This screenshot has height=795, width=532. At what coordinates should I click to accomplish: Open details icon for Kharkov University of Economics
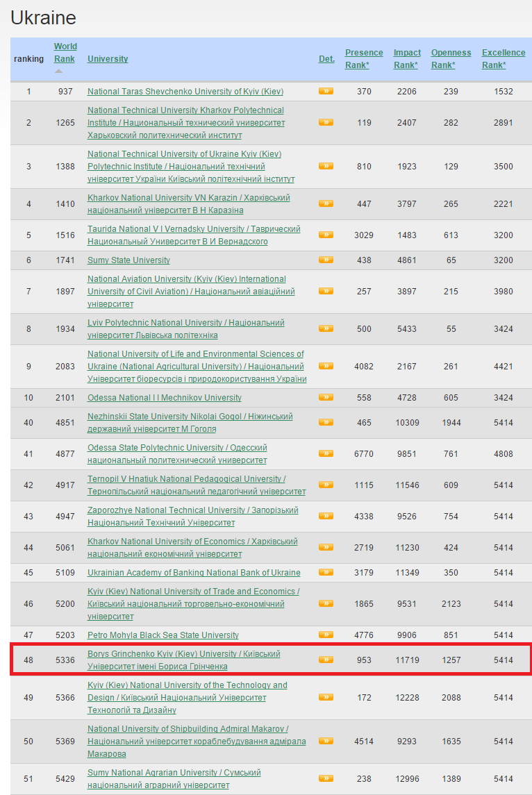326,547
